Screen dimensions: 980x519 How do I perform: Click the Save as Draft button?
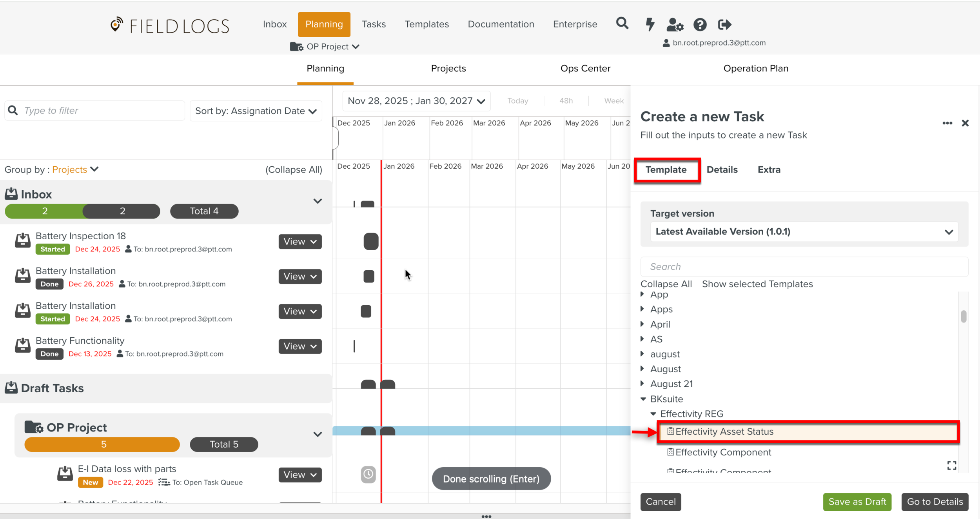(857, 502)
